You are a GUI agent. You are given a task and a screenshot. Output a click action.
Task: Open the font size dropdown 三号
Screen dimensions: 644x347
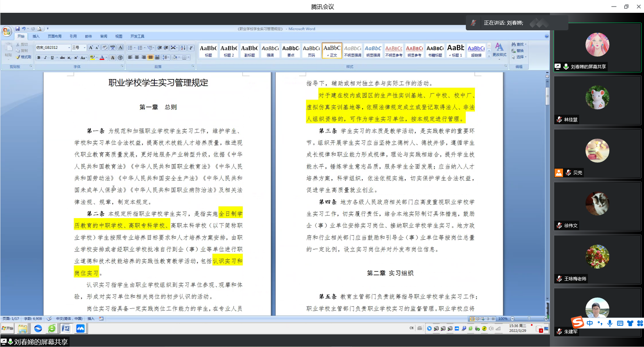[x=84, y=47]
